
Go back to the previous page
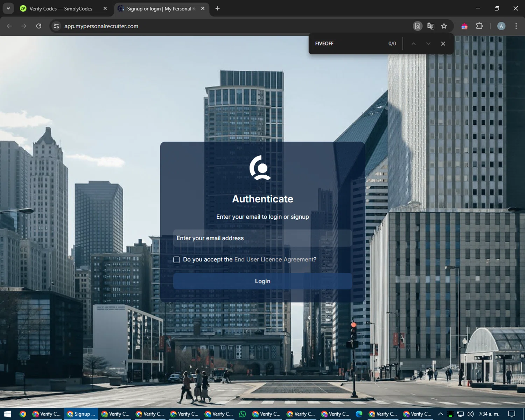pos(9,26)
